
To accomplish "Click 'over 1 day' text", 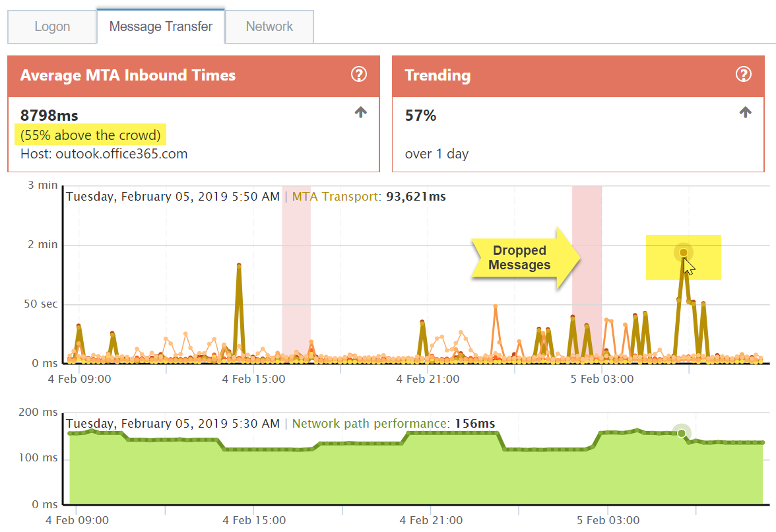I will point(437,154).
